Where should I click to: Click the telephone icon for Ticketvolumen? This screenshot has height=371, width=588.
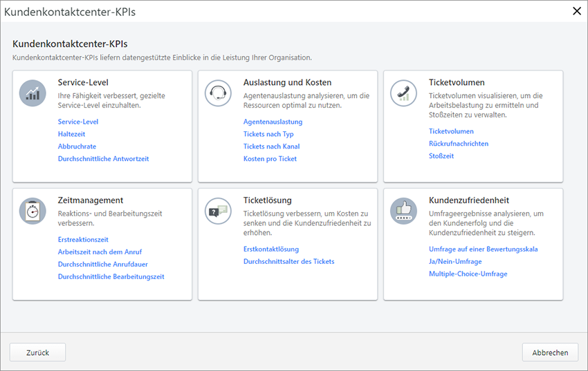(403, 93)
